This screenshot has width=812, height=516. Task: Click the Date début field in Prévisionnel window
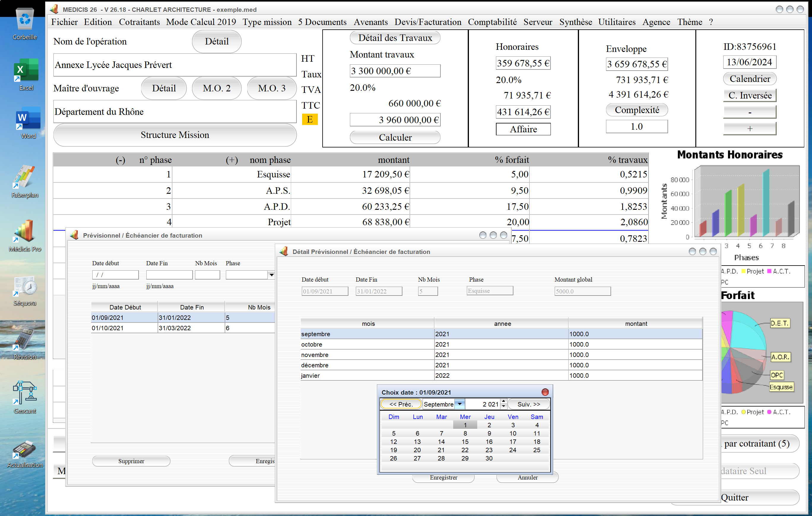click(115, 275)
